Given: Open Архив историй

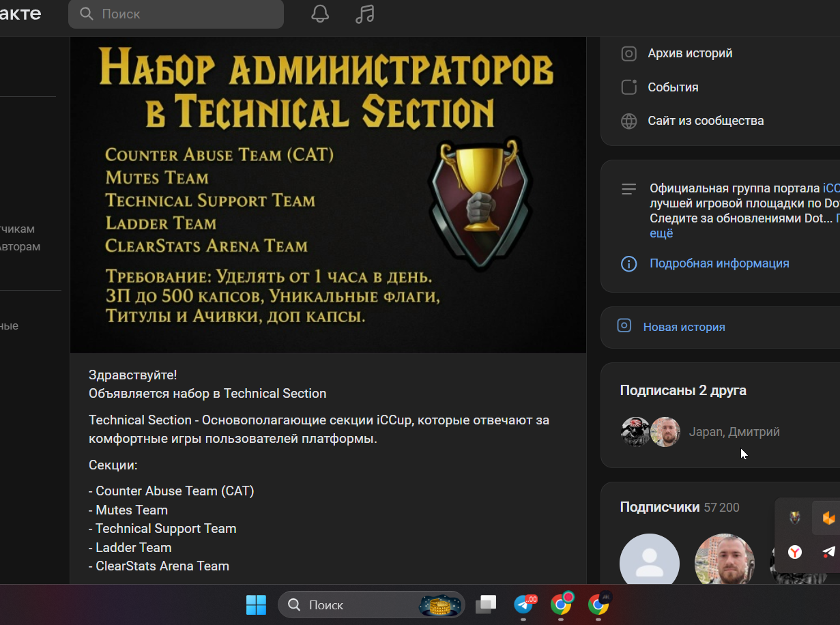Looking at the screenshot, I should point(690,53).
